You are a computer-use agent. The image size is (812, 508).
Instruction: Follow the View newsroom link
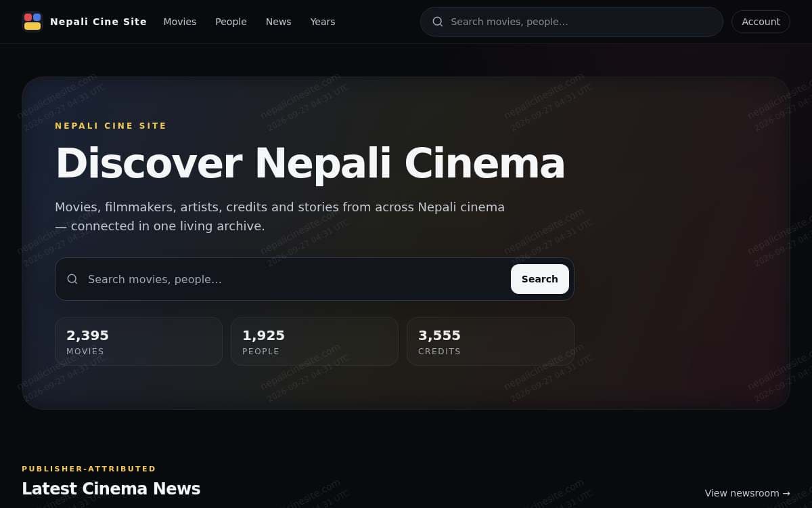click(x=747, y=493)
